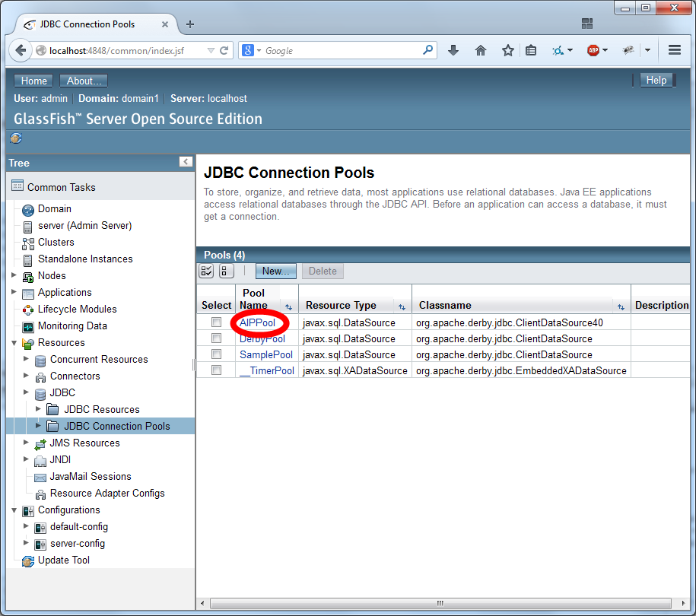
Task: Click the New... button
Action: point(275,271)
